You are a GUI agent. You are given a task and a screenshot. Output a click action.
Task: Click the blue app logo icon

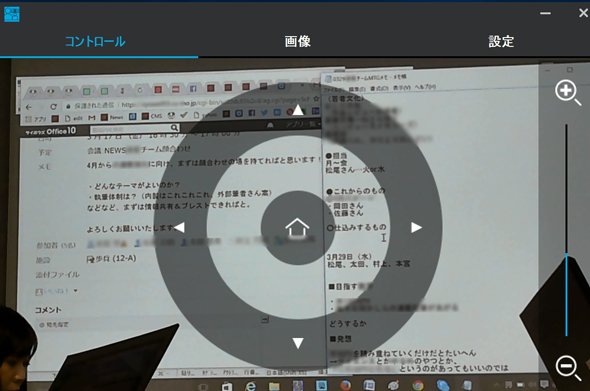point(12,14)
